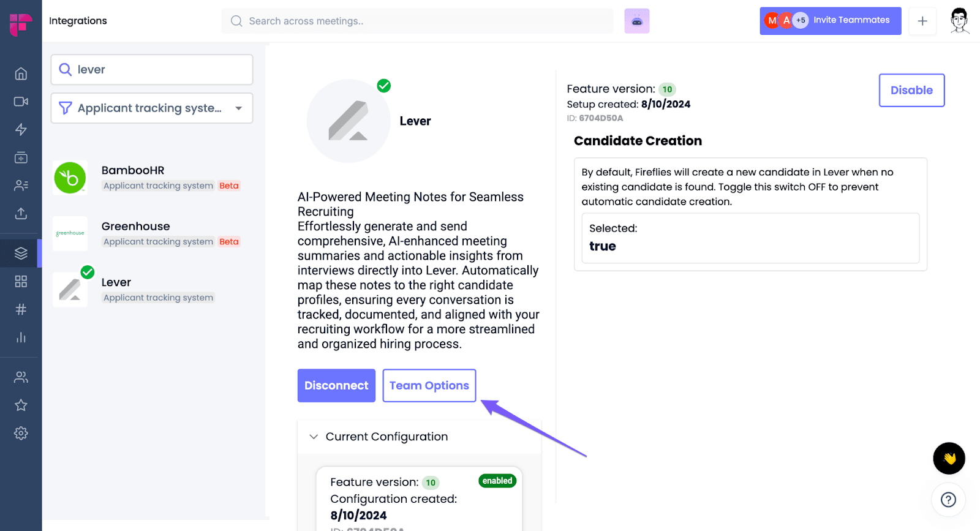This screenshot has width=980, height=531.
Task: Click the BambooHR logo icon
Action: (x=70, y=178)
